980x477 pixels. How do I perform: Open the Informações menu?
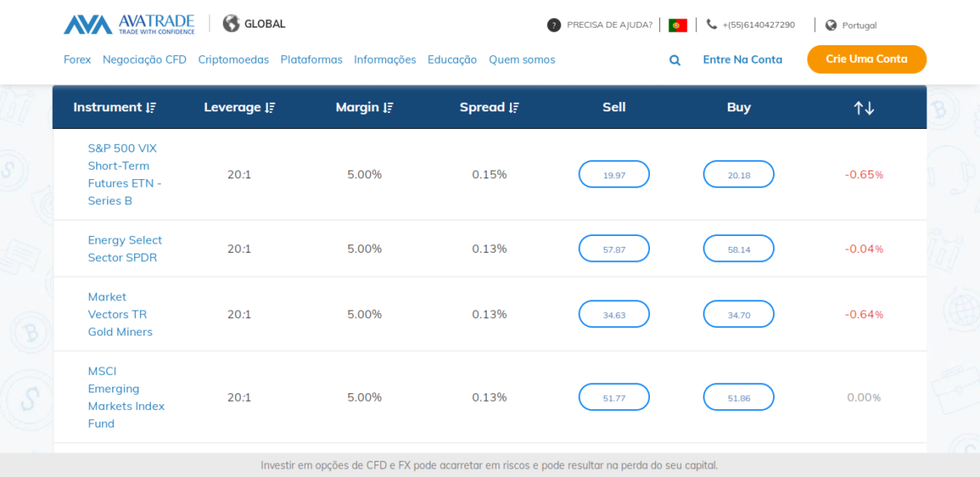click(385, 60)
